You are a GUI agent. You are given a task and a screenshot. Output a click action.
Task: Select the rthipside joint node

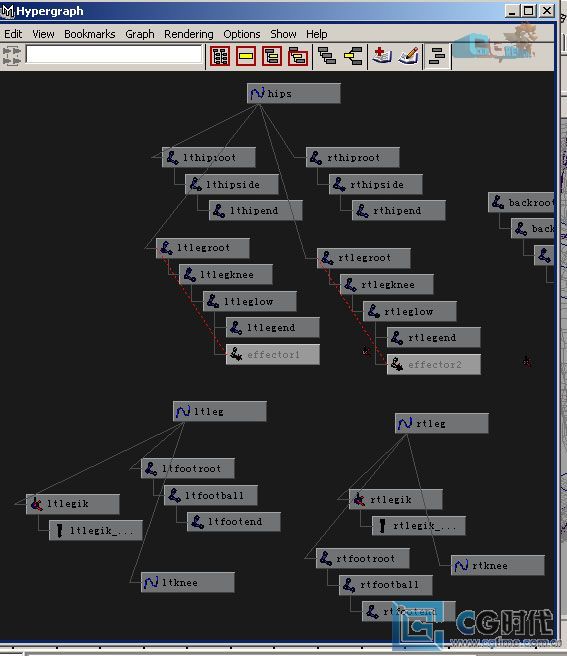[376, 184]
